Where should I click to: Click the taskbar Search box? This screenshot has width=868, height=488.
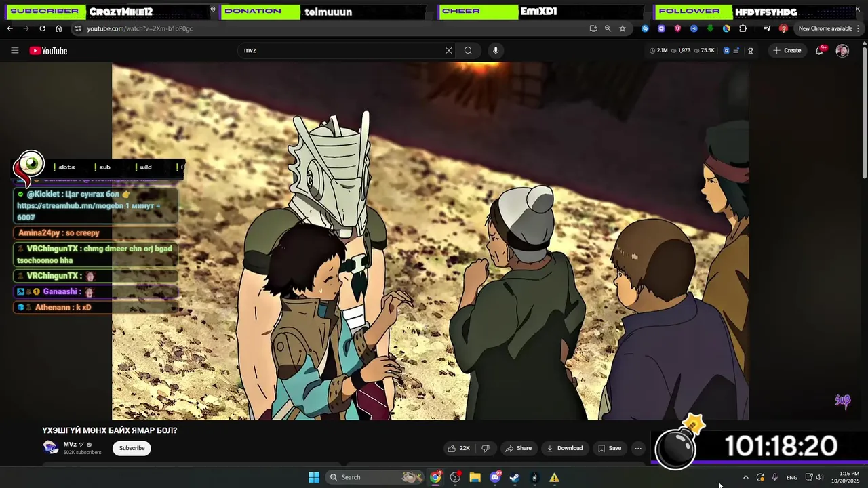click(376, 477)
